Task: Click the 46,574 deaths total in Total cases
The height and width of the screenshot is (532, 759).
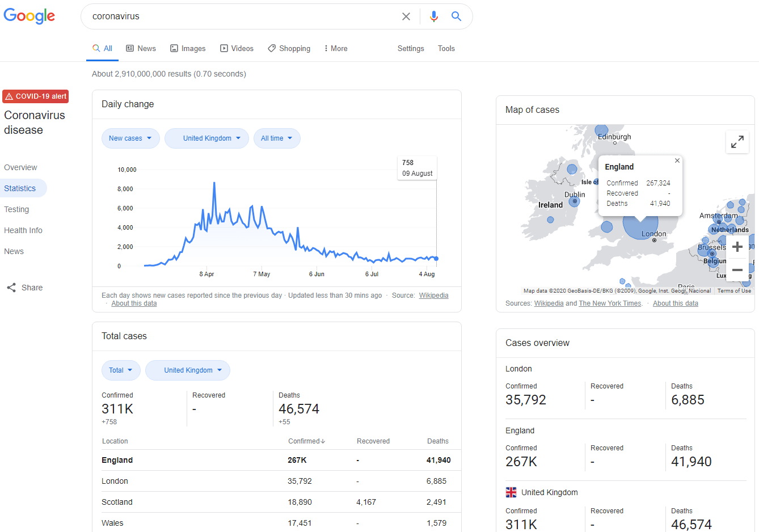Action: pos(299,409)
